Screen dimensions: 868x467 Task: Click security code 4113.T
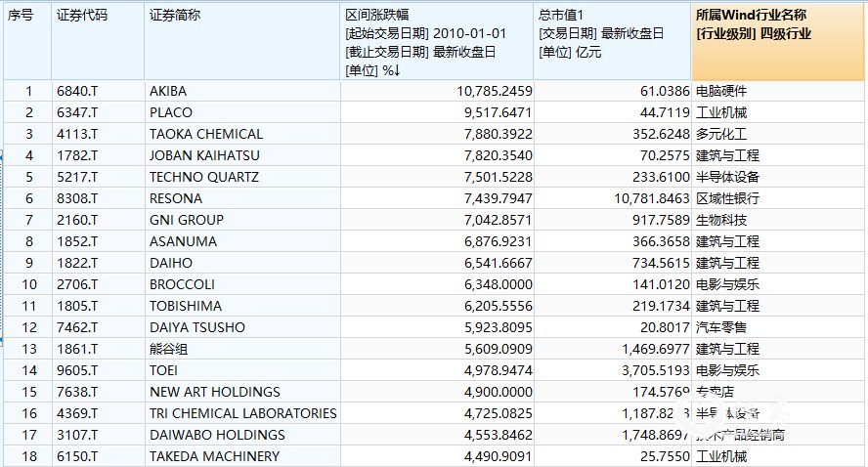(77, 135)
